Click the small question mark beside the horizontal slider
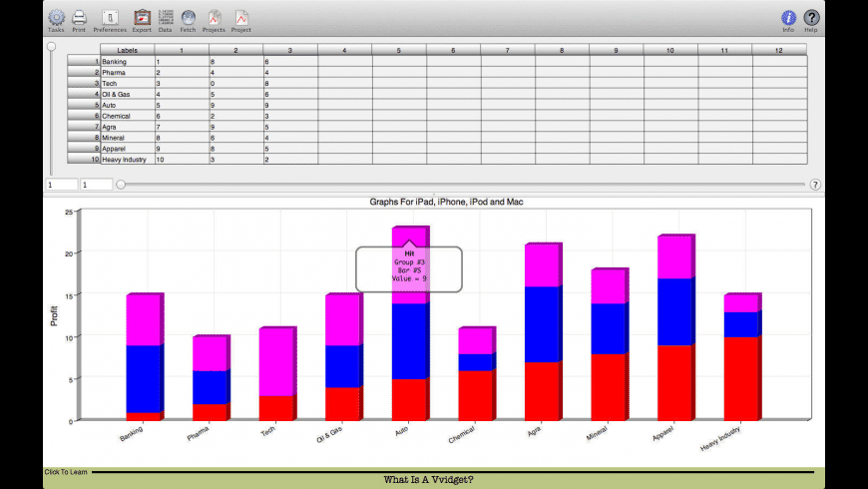The width and height of the screenshot is (868, 489). coord(815,185)
